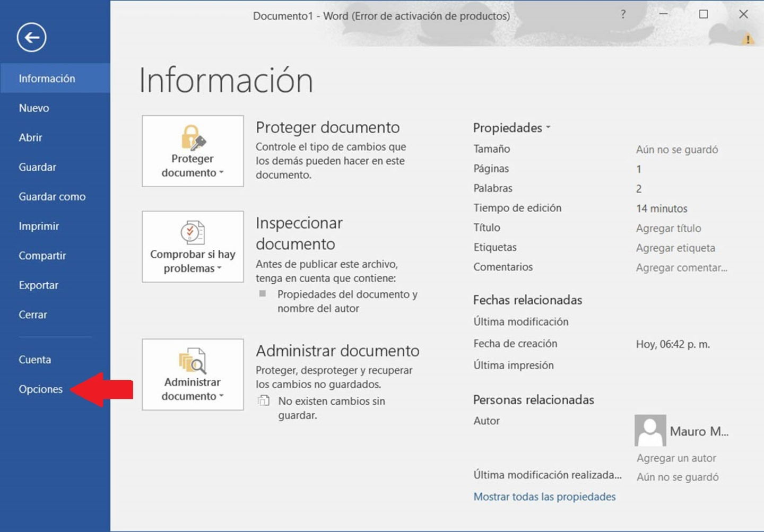Close the Word window

[x=744, y=14]
